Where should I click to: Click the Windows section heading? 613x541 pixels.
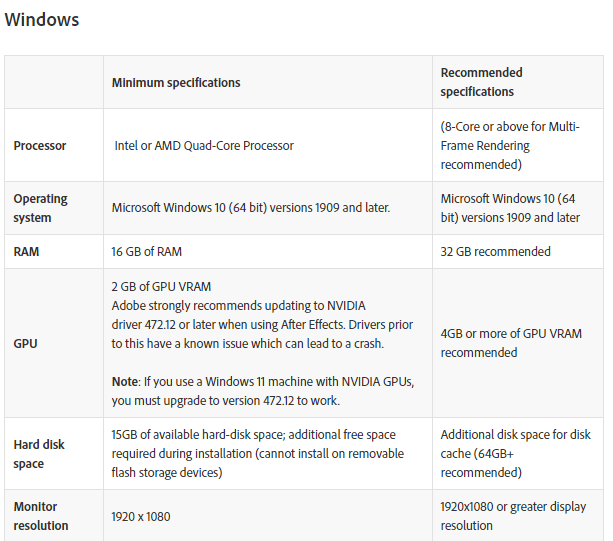[x=42, y=20]
